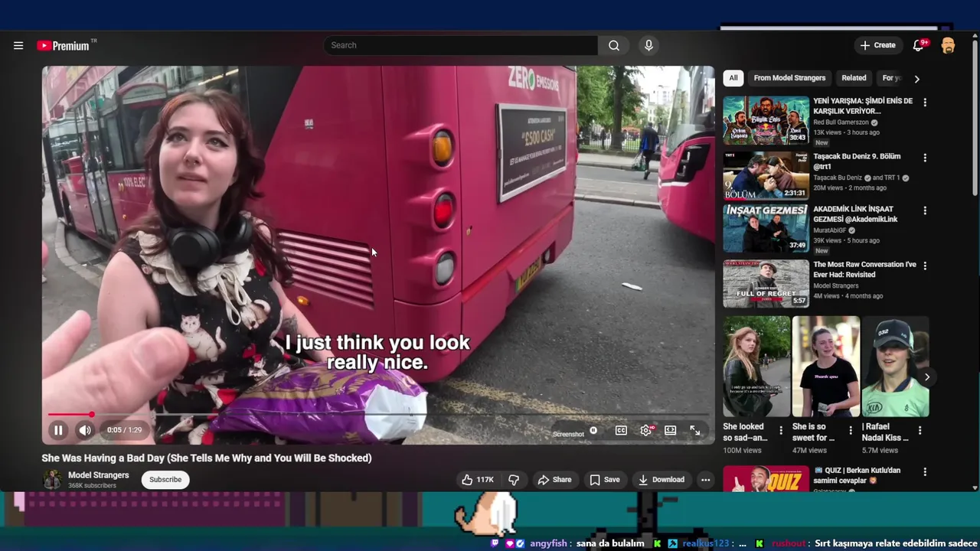Open options for 'She is so sweet' short
The image size is (980, 551).
tap(851, 431)
